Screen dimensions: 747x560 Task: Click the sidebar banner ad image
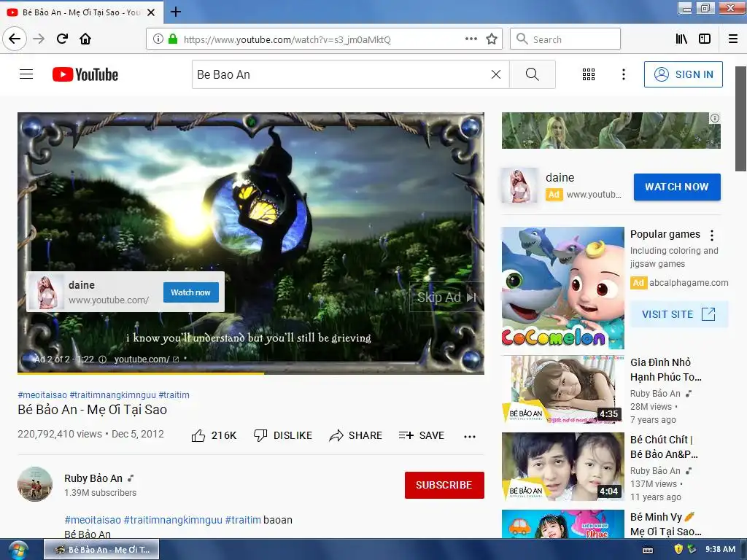pos(611,130)
